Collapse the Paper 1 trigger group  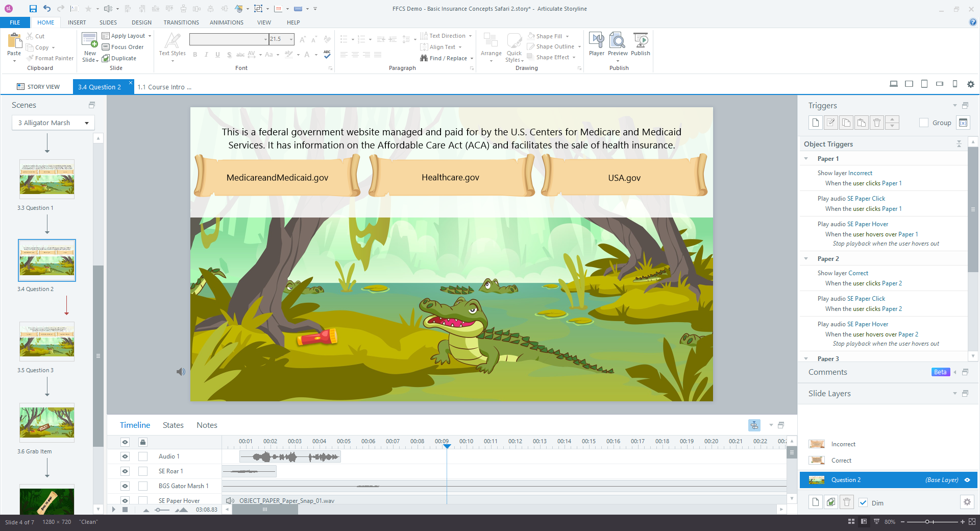[x=806, y=159]
